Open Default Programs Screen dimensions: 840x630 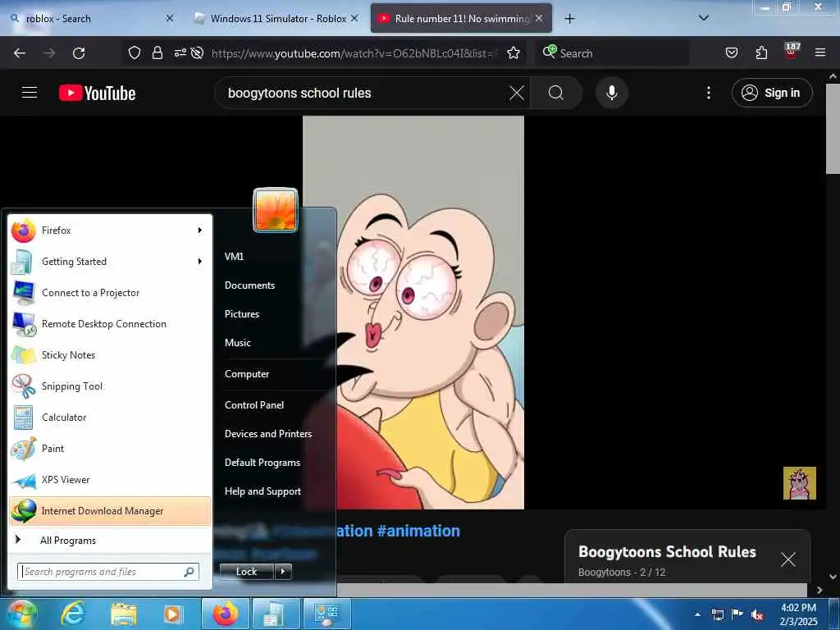262,463
